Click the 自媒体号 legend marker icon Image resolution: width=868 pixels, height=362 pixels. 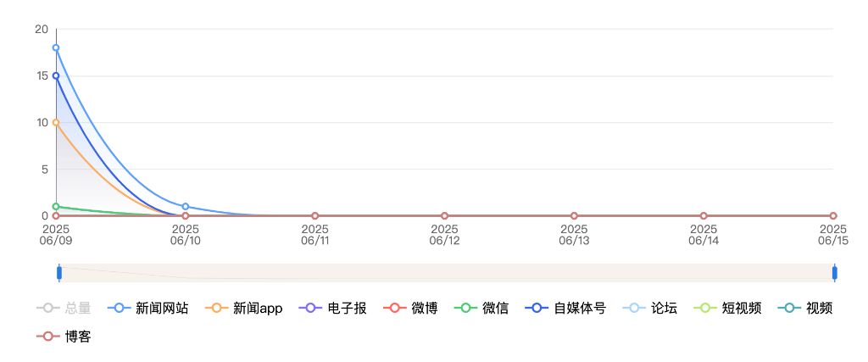tap(536, 309)
